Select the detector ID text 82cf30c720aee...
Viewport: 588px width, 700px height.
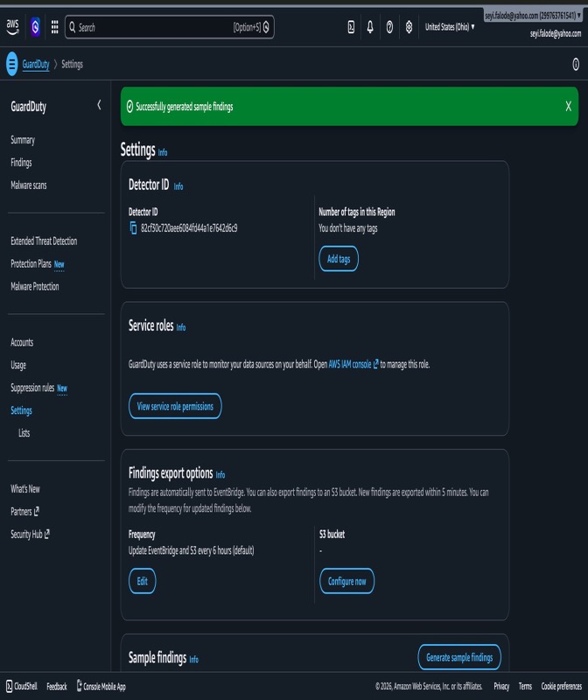click(x=189, y=228)
